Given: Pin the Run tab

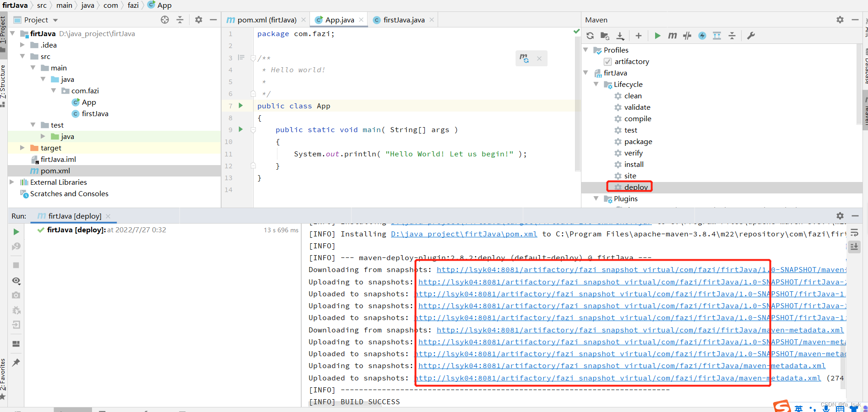Looking at the screenshot, I should [16, 363].
